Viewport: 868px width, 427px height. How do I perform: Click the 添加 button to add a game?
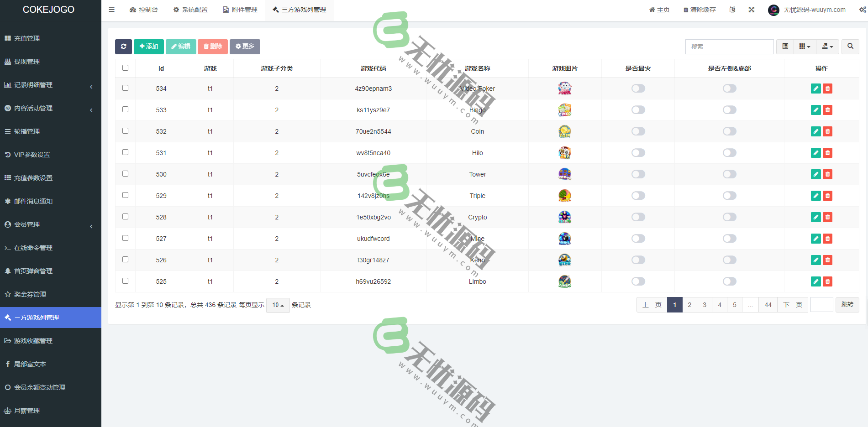149,46
